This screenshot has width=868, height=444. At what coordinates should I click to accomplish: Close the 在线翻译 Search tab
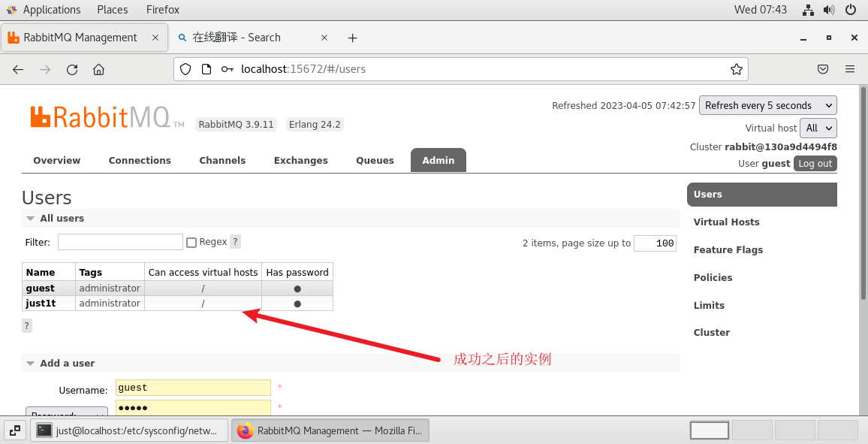click(x=324, y=38)
